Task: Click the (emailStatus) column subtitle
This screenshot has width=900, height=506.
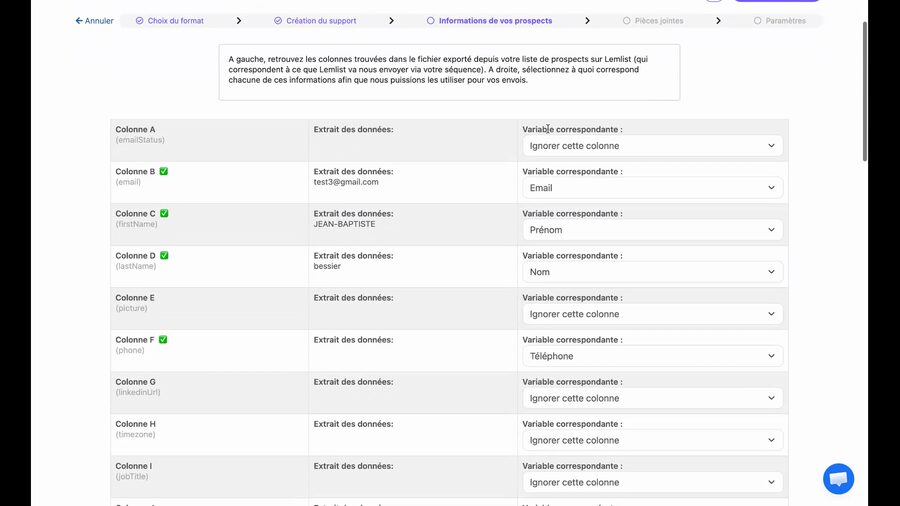Action: point(140,140)
